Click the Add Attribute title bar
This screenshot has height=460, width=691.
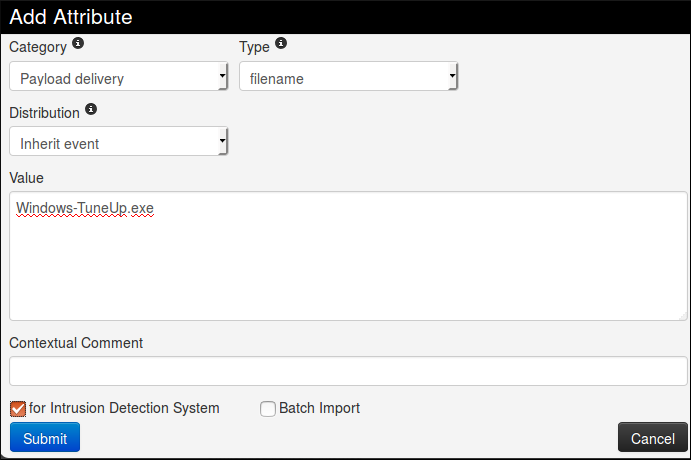coord(345,17)
